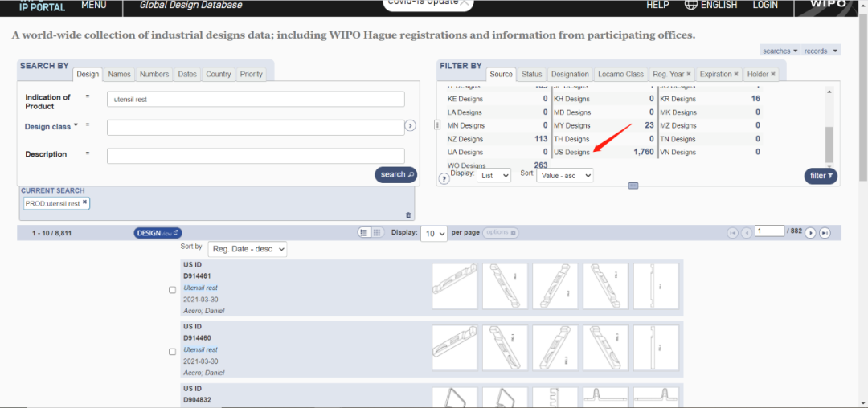
Task: Open the Status filter tab
Action: point(532,74)
